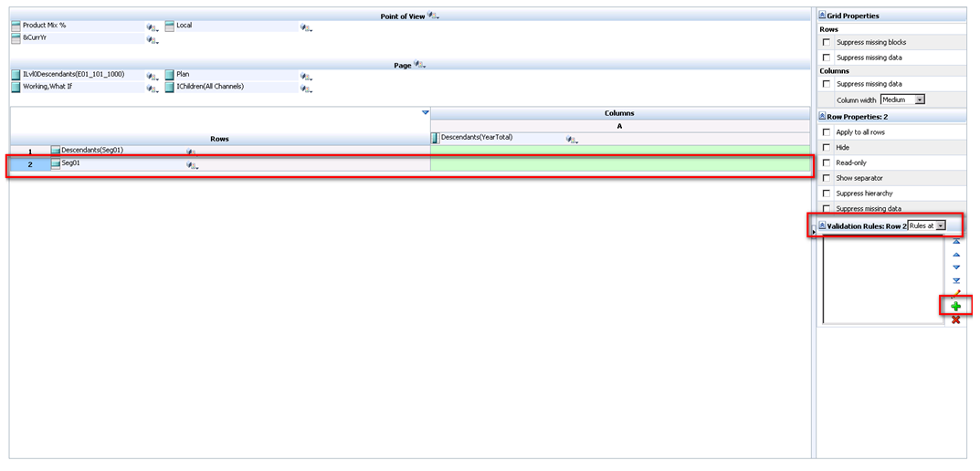Open member selector next to Product Mix %

pyautogui.click(x=152, y=27)
